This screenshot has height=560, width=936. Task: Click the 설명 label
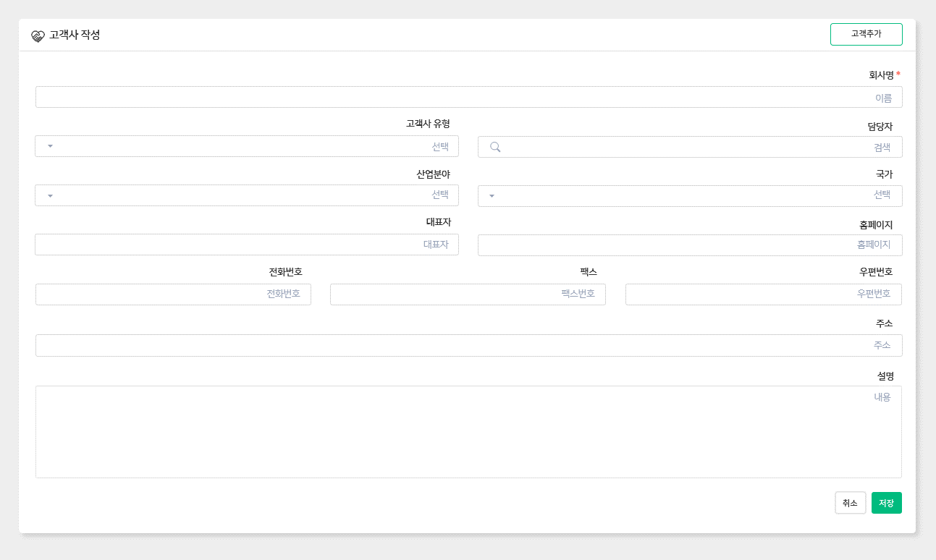pyautogui.click(x=885, y=376)
